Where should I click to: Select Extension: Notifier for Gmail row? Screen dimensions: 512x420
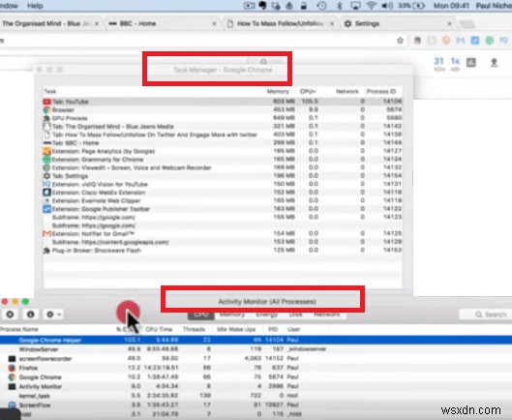point(223,233)
